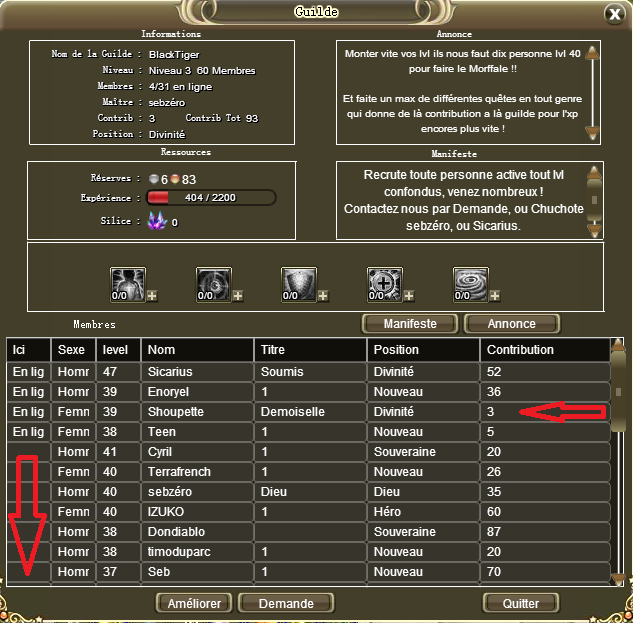
Task: Open the Demande requests button
Action: (x=286, y=603)
